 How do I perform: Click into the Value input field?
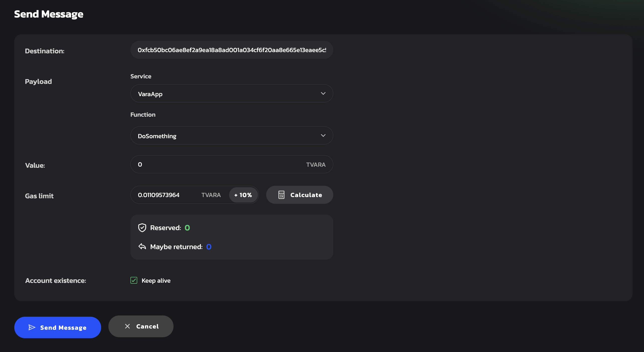pos(220,164)
